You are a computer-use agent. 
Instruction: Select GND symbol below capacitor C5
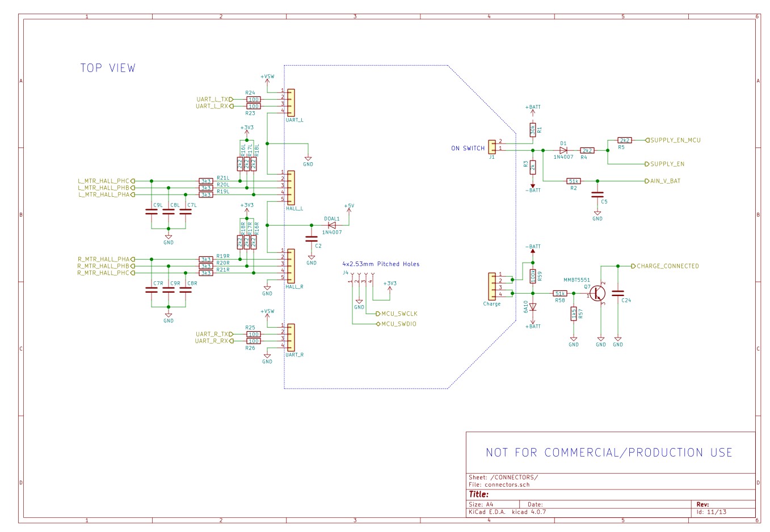pyautogui.click(x=598, y=216)
